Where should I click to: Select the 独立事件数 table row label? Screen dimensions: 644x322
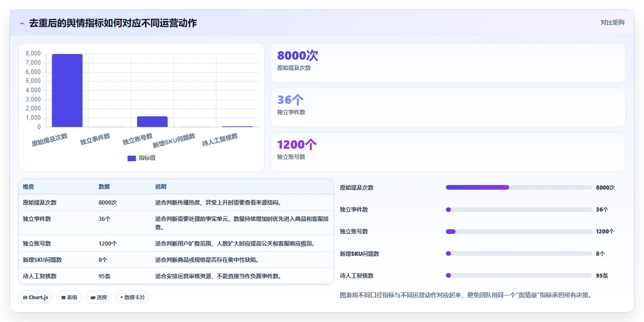tap(37, 219)
